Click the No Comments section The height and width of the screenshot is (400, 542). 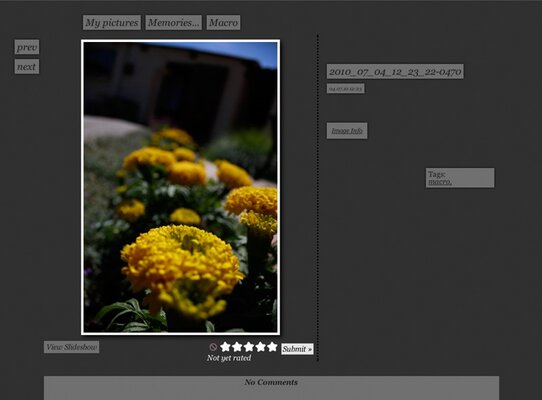[x=271, y=388]
